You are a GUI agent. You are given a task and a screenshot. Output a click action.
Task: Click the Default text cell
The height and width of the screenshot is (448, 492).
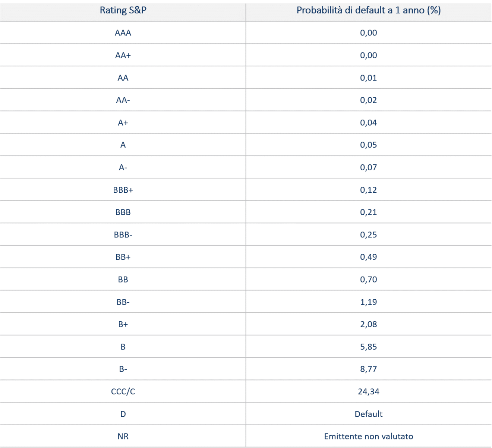368,414
